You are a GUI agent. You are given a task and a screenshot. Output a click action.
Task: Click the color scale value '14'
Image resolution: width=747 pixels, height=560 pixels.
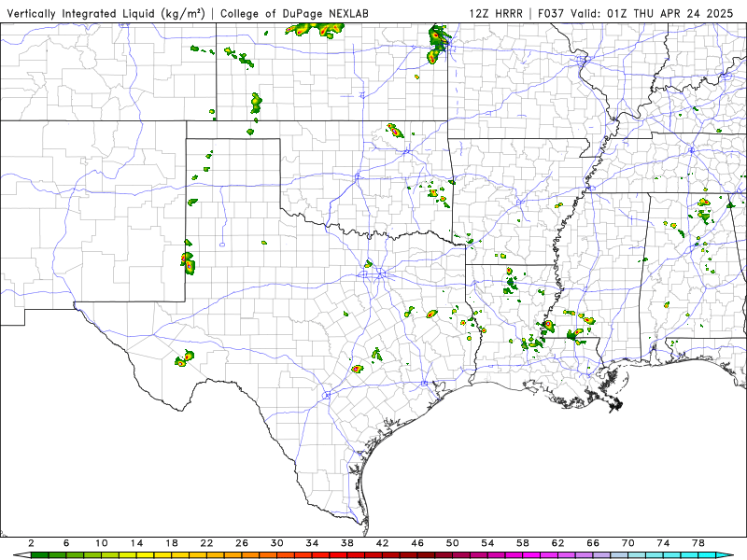136,543
